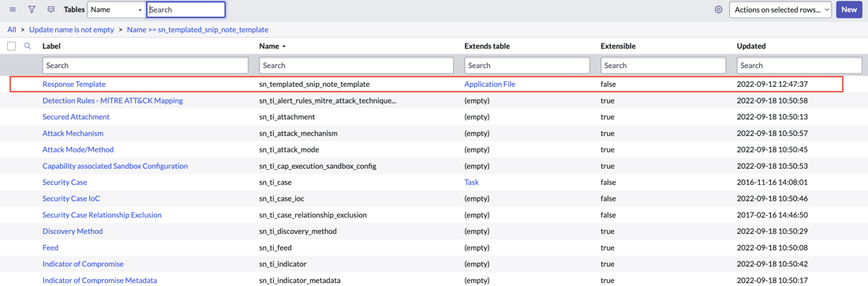Click the 2017-02-16 14:46:50 updated cell

773,215
